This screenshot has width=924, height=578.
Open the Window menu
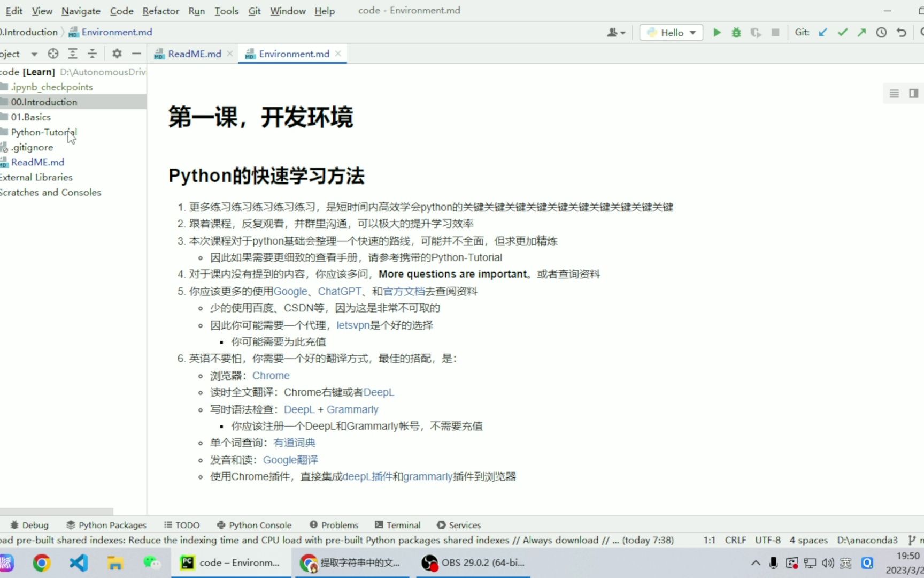pyautogui.click(x=288, y=11)
